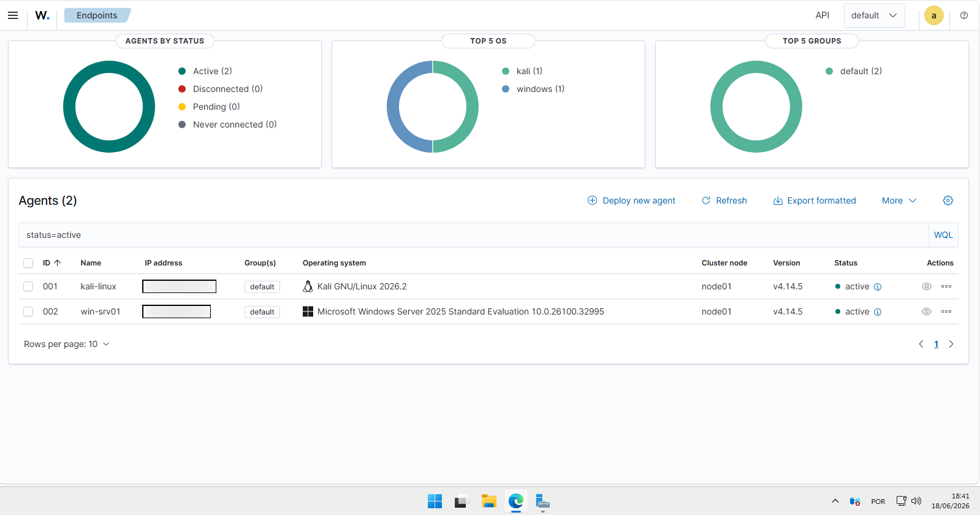This screenshot has width=980, height=515.
Task: Open clock and date in taskbar
Action: (951, 501)
